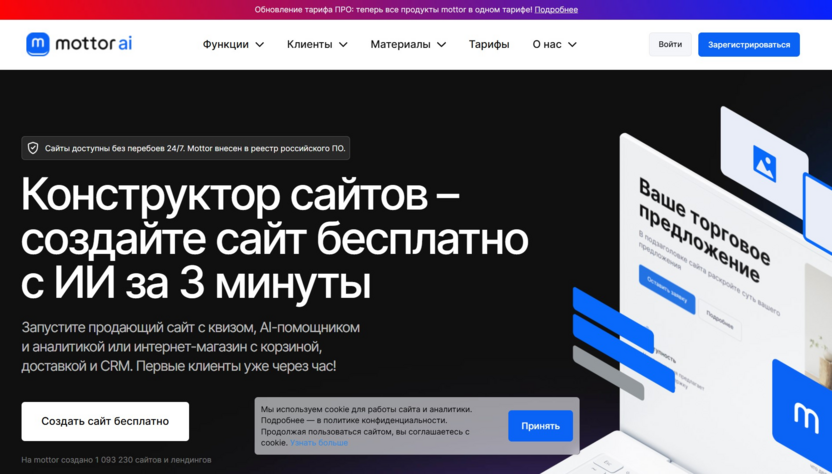Click the promo banner text about тарифа ПРО

click(393, 10)
